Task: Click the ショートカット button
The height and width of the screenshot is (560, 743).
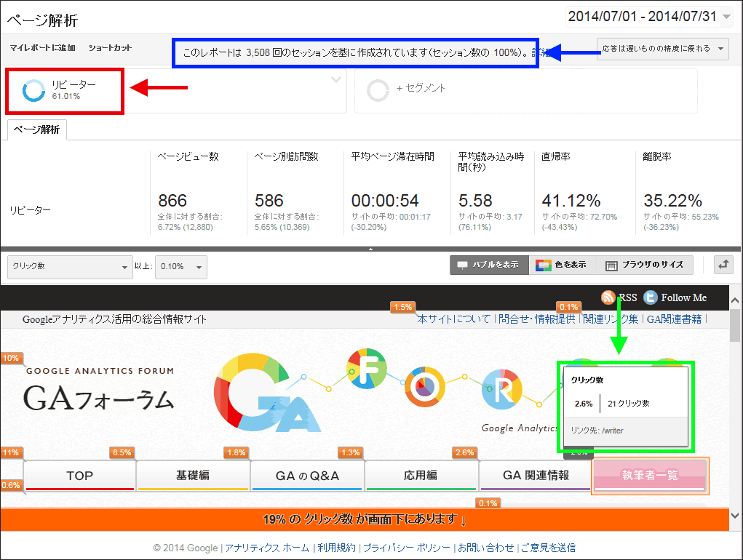Action: (110, 48)
